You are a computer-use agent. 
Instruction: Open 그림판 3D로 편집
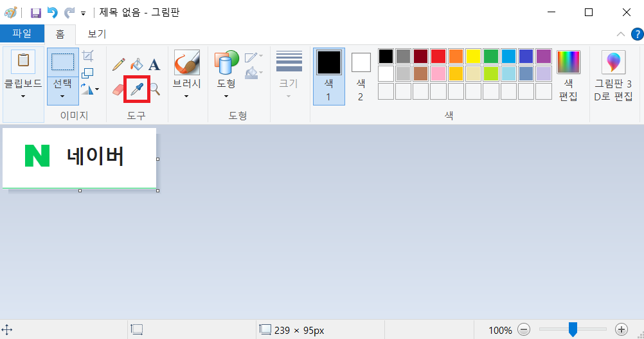pos(613,75)
